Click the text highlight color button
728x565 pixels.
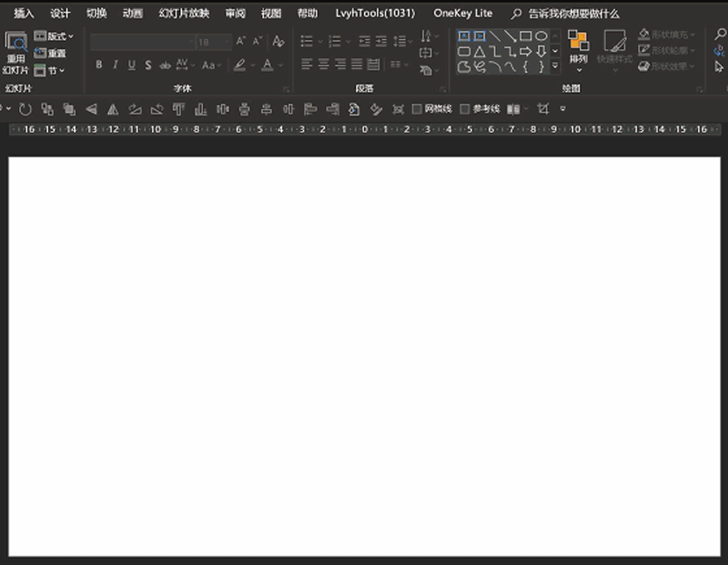pyautogui.click(x=239, y=65)
